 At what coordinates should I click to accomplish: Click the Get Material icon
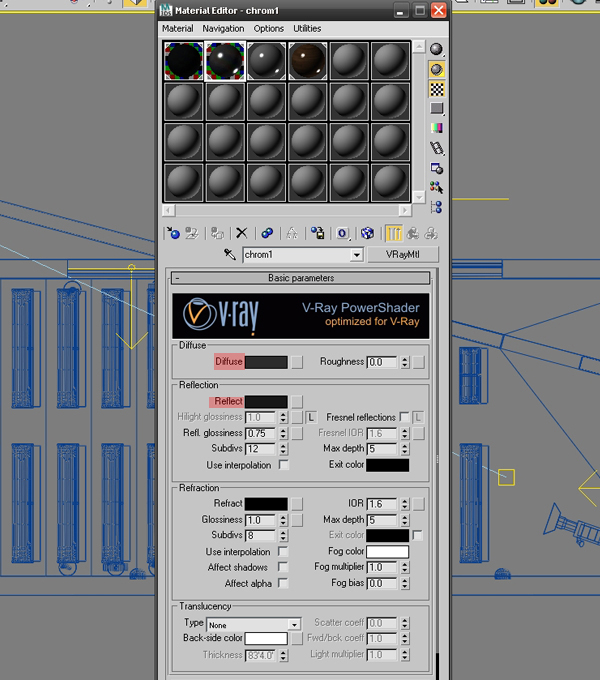pos(173,233)
